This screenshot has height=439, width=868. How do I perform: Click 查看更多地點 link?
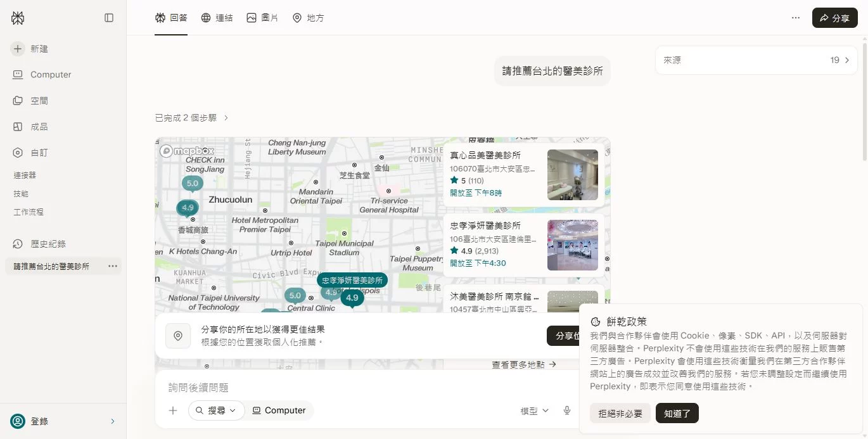[524, 364]
